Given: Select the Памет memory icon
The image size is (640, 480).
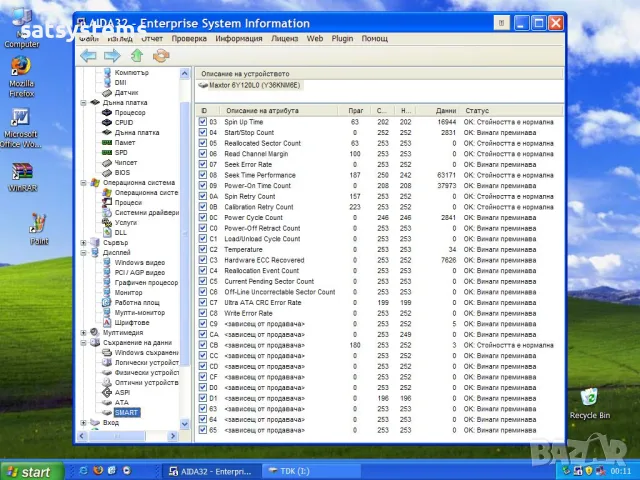Looking at the screenshot, I should pos(107,142).
